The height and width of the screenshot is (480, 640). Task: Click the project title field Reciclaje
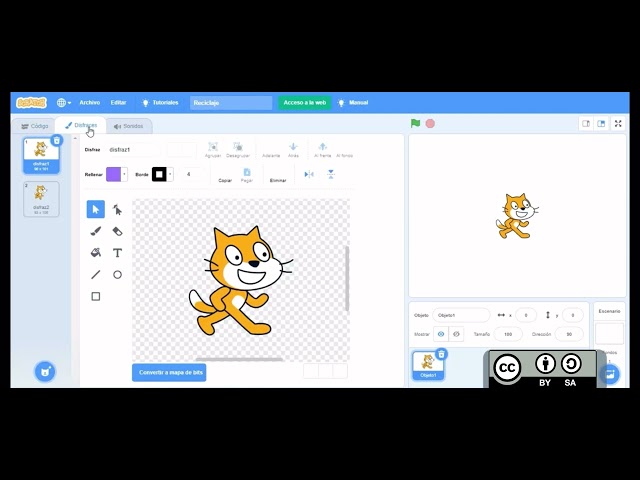coord(231,102)
